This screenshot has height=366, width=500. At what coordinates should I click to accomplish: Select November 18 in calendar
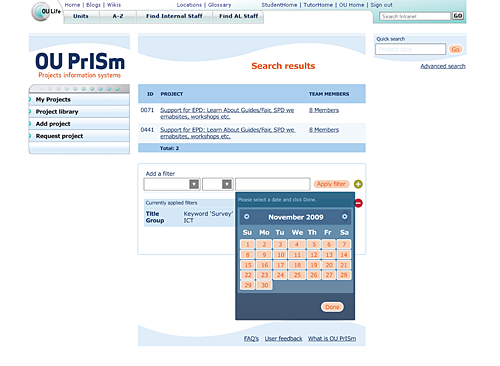click(297, 265)
